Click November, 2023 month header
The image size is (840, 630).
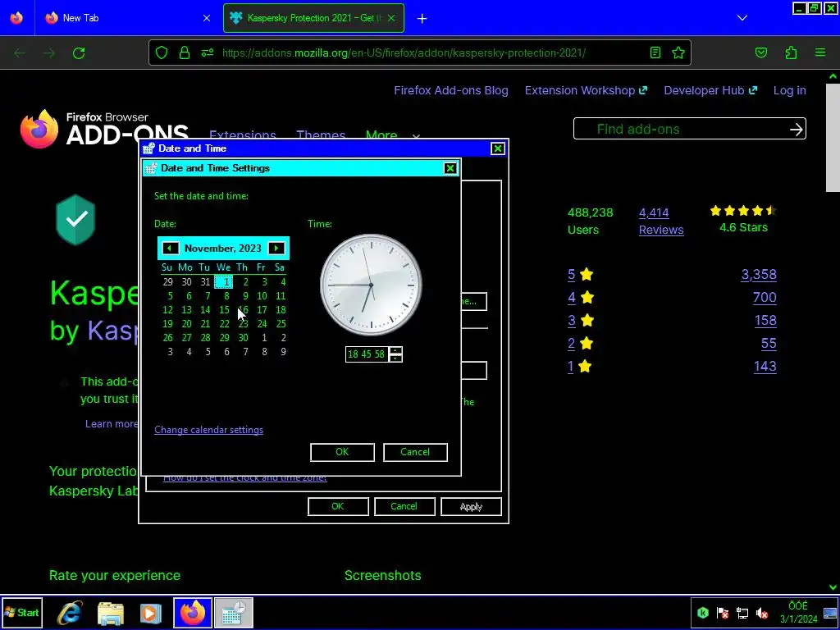pyautogui.click(x=223, y=248)
